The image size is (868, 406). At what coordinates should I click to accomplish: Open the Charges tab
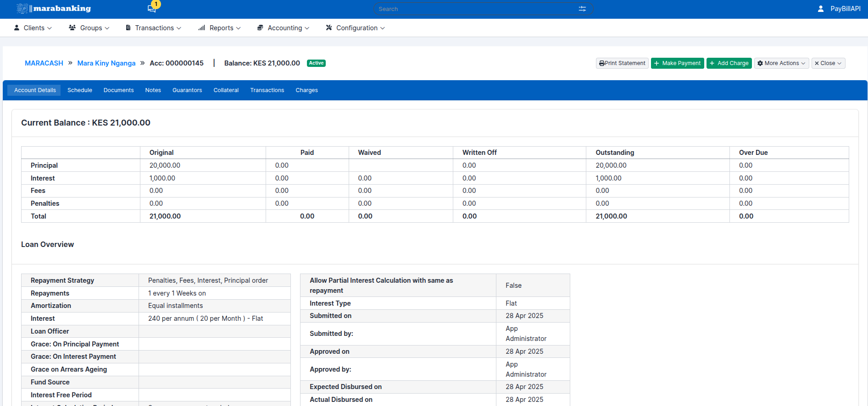pyautogui.click(x=307, y=90)
